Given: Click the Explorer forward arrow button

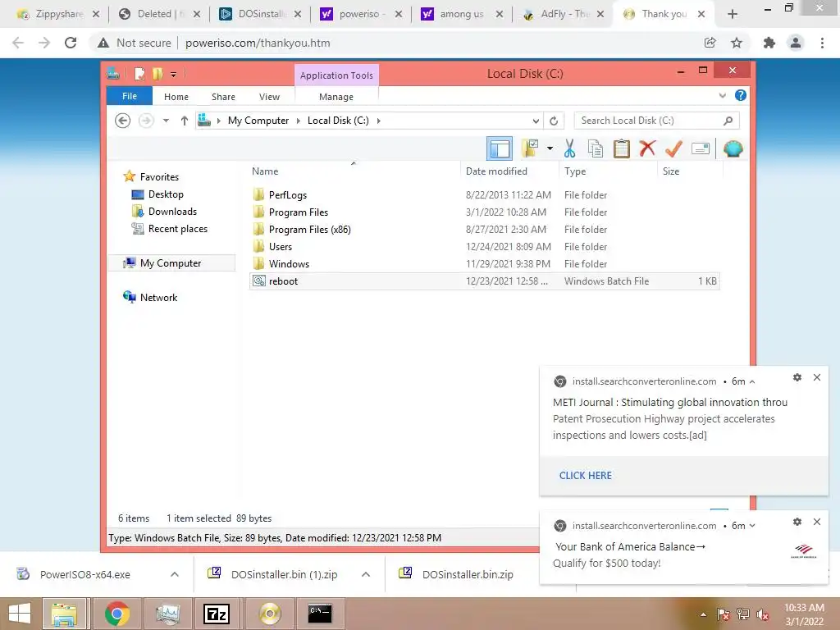Looking at the screenshot, I should [146, 121].
